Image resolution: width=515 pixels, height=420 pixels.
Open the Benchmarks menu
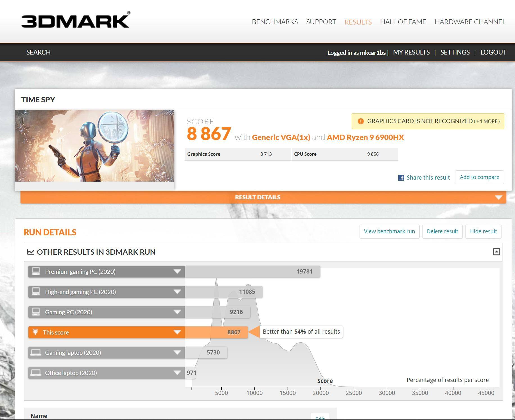(x=275, y=22)
